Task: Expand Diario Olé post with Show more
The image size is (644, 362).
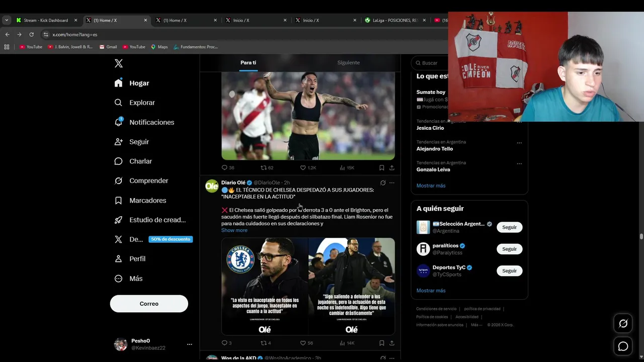Action: [234, 230]
